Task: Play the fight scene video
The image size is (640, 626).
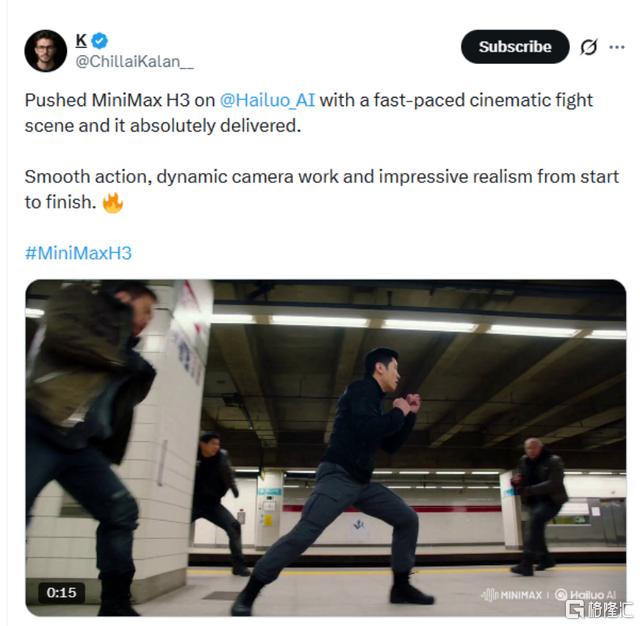Action: [326, 448]
